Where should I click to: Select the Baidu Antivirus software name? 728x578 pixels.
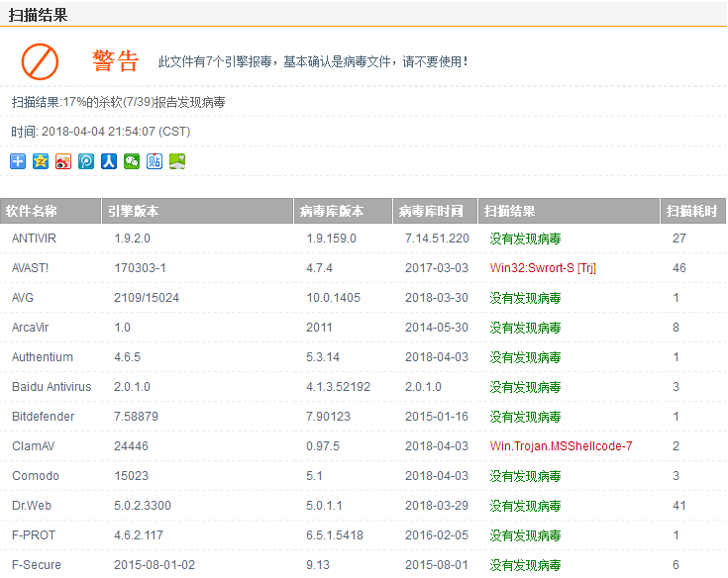(x=52, y=387)
